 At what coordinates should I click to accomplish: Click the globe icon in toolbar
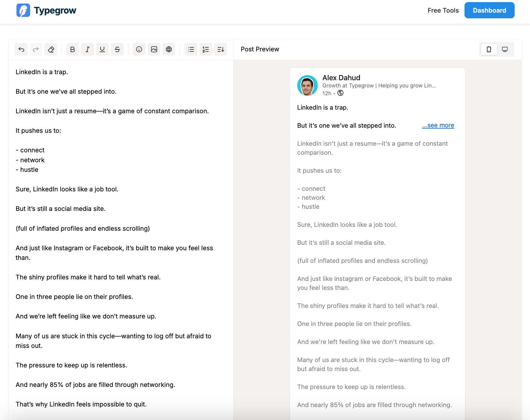[x=169, y=49]
